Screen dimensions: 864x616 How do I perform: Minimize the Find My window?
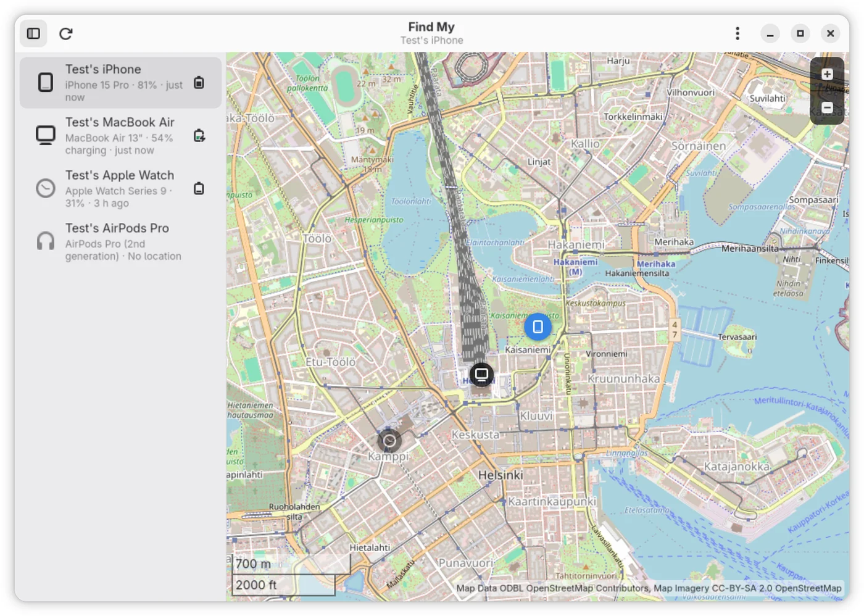(770, 33)
